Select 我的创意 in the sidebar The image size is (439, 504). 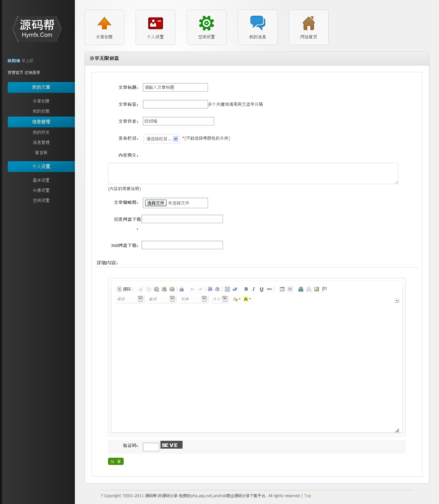tap(41, 111)
